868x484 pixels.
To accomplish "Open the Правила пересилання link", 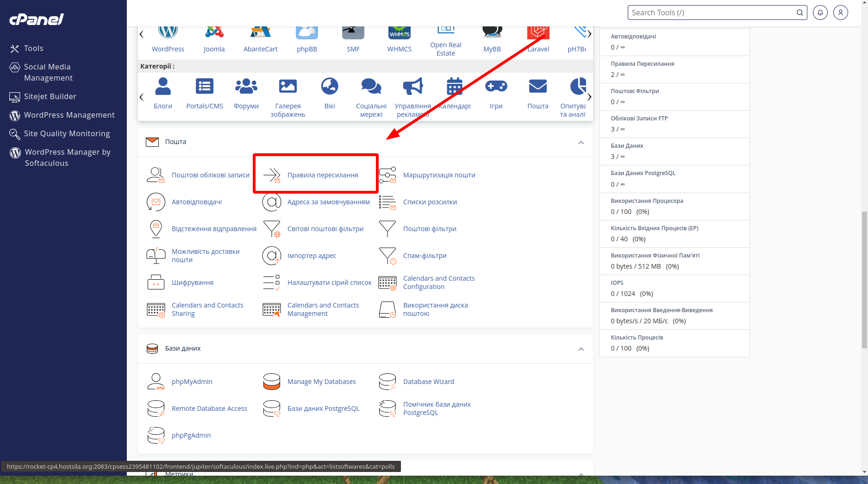I will pos(323,175).
